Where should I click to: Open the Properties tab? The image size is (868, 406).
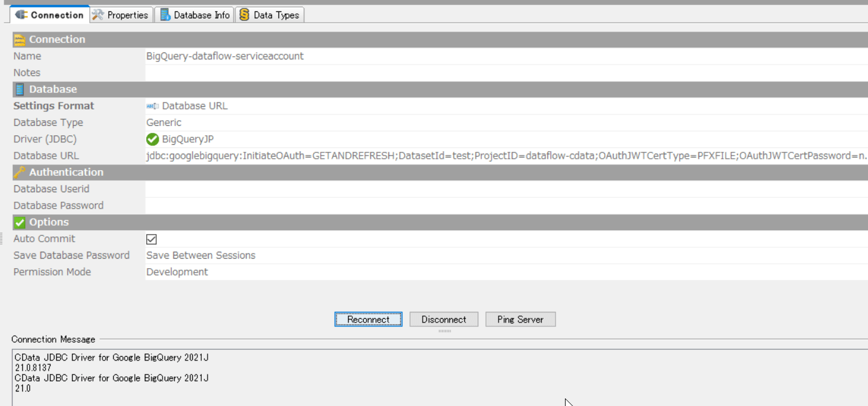tap(121, 15)
